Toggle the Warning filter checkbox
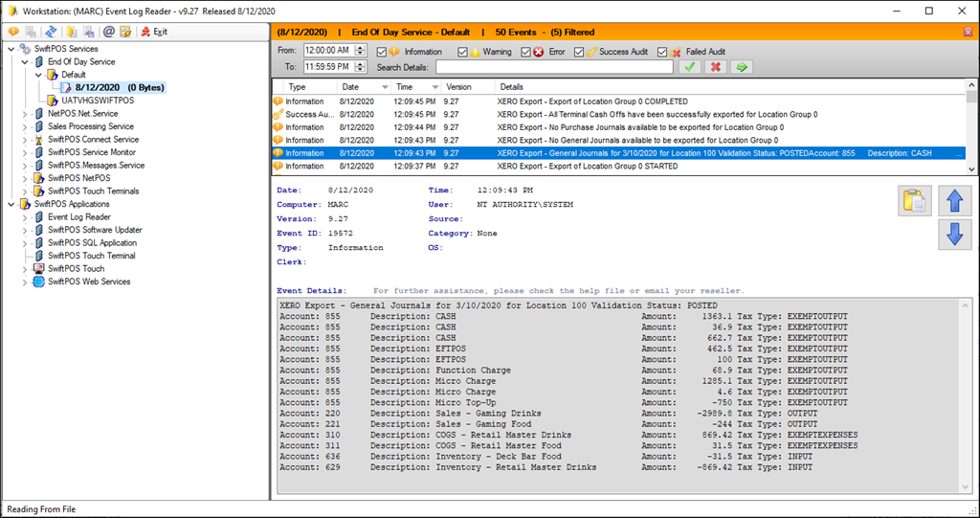 (x=462, y=52)
